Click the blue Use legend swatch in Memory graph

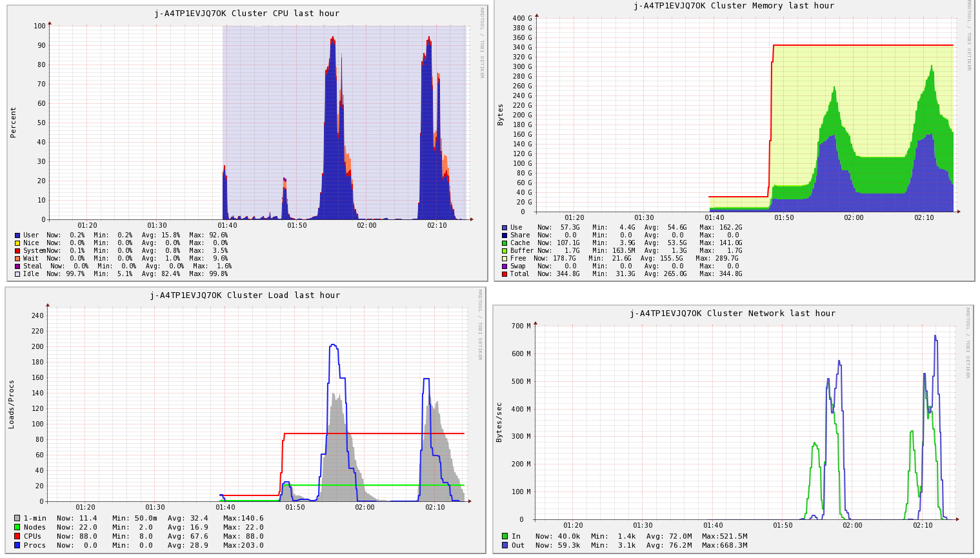click(505, 228)
